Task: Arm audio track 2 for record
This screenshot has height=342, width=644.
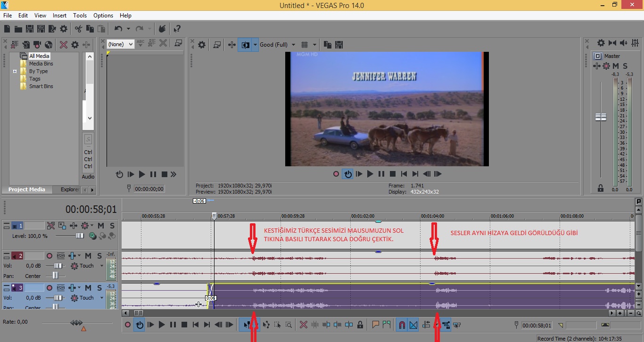Action: click(x=49, y=256)
